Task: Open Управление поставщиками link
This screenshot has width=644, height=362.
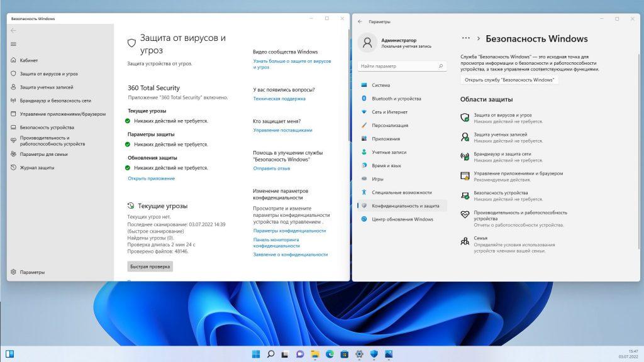Action: pos(282,130)
